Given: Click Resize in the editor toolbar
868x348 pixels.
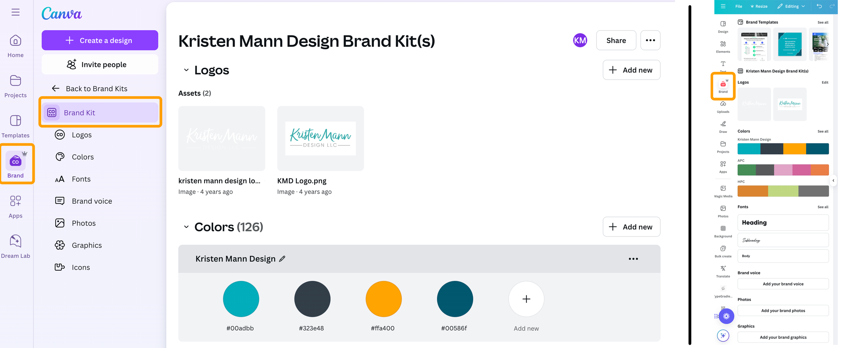Looking at the screenshot, I should pos(759,6).
